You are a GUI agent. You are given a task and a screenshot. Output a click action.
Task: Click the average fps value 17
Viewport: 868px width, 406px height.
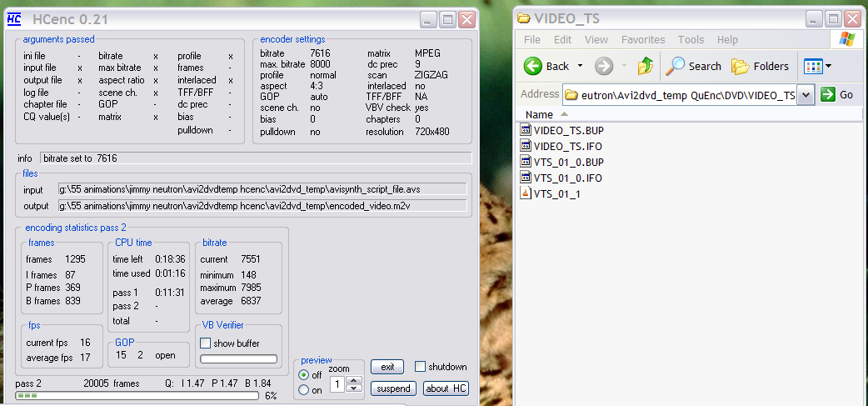point(85,358)
